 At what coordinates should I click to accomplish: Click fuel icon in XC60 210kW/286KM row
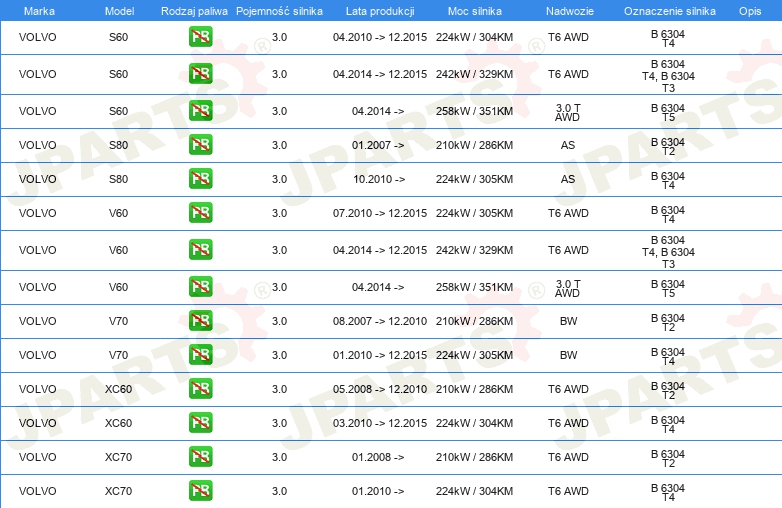coord(200,388)
